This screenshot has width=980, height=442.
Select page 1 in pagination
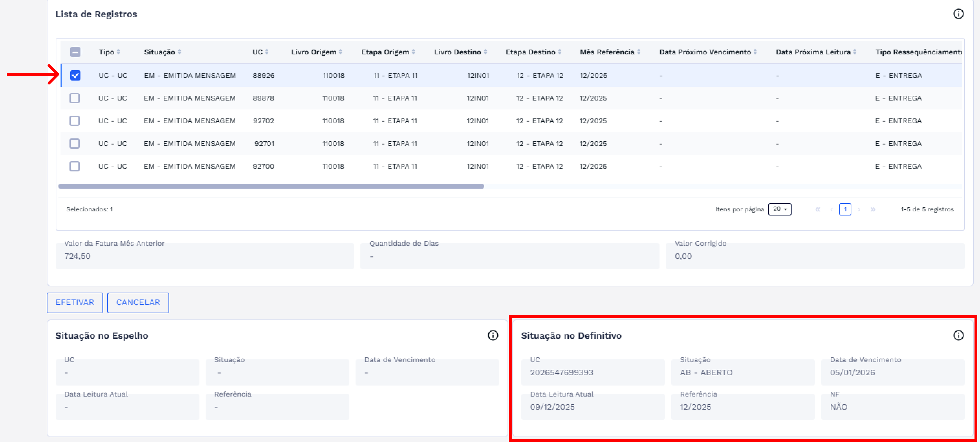pyautogui.click(x=845, y=209)
